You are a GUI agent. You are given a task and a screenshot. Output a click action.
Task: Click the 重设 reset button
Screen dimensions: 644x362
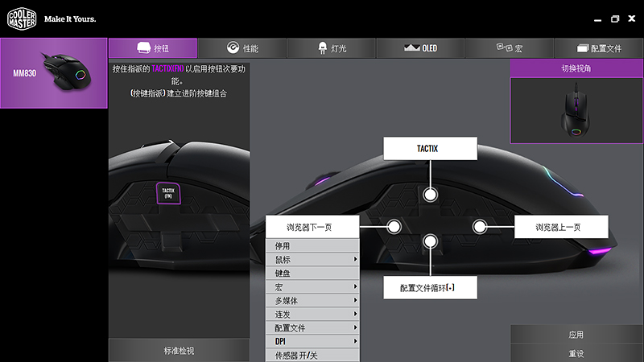[576, 353]
